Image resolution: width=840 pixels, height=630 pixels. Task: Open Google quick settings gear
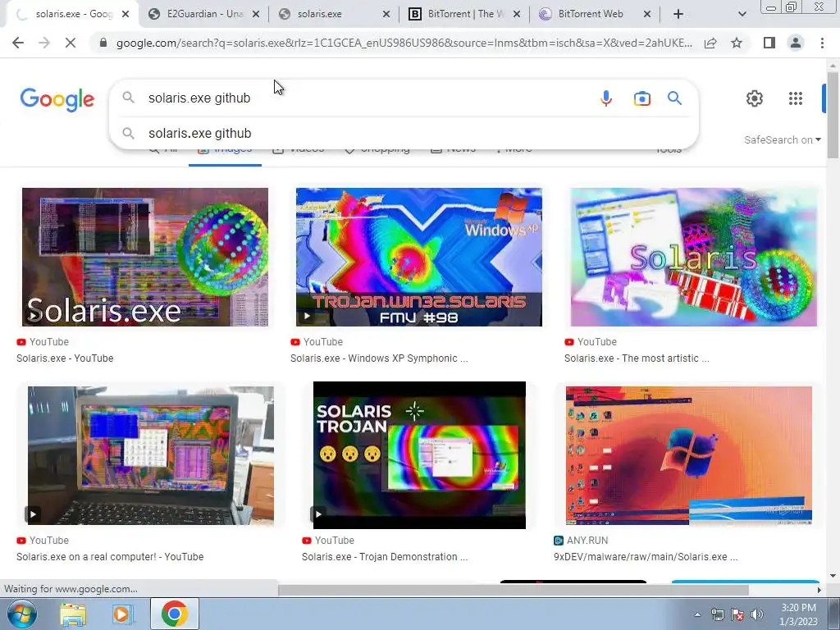[x=755, y=98]
